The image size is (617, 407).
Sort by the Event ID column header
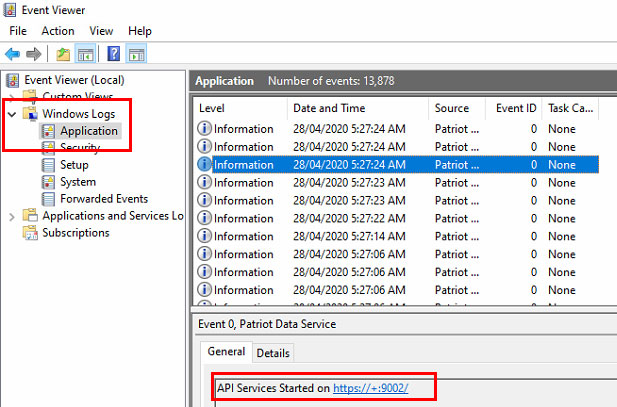(x=514, y=108)
